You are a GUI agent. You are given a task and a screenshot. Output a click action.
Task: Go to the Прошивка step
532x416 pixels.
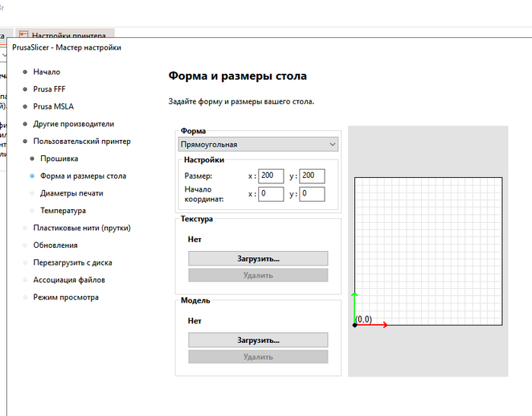pyautogui.click(x=59, y=159)
